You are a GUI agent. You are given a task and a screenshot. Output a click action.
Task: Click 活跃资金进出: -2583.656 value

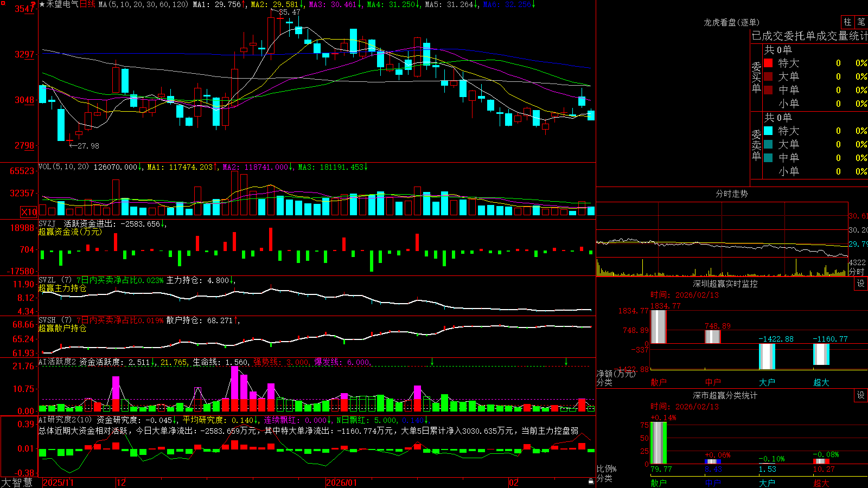point(112,223)
